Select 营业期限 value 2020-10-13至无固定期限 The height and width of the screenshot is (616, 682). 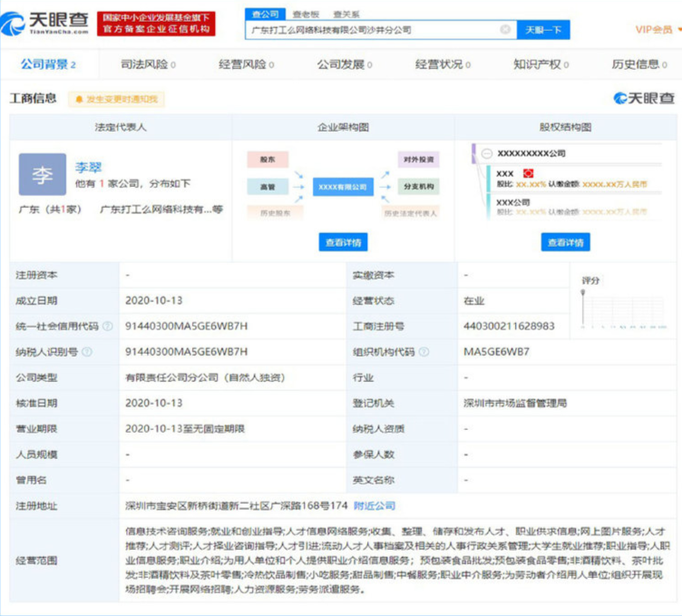(185, 429)
